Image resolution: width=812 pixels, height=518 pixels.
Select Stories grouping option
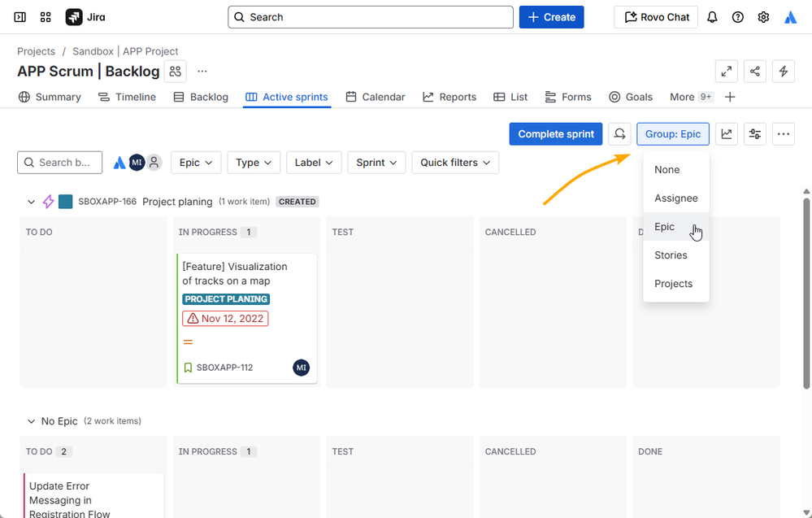(675, 255)
